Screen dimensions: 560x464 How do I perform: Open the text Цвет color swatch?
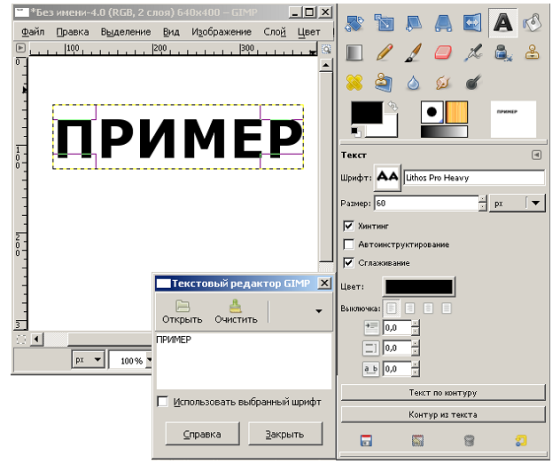coord(419,287)
